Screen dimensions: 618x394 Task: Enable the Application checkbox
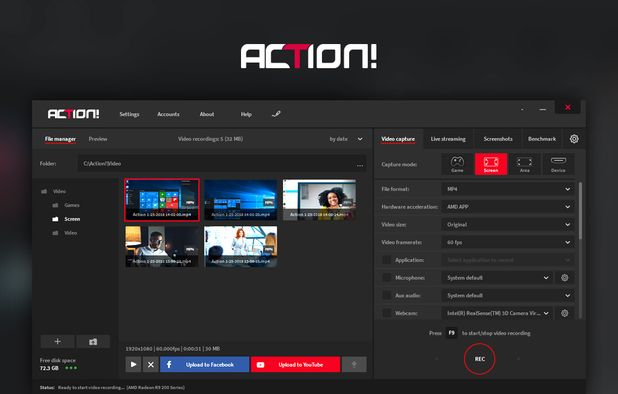[x=387, y=260]
